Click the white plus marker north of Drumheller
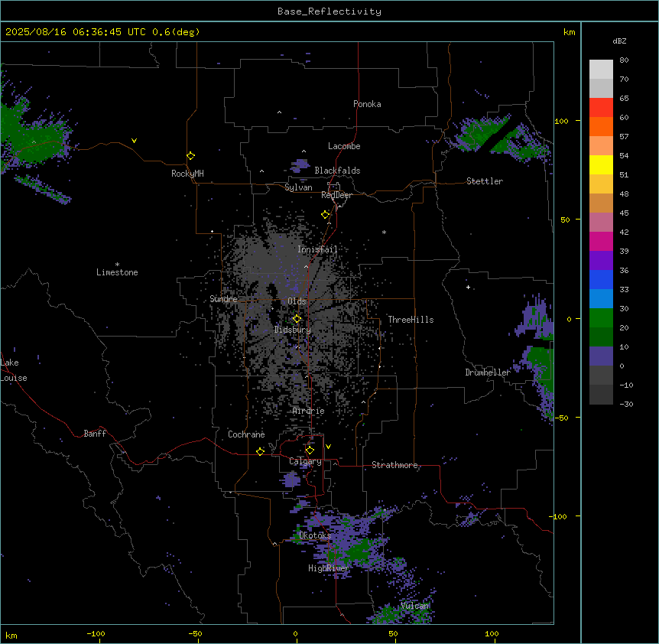Image resolution: width=659 pixels, height=644 pixels. (468, 287)
